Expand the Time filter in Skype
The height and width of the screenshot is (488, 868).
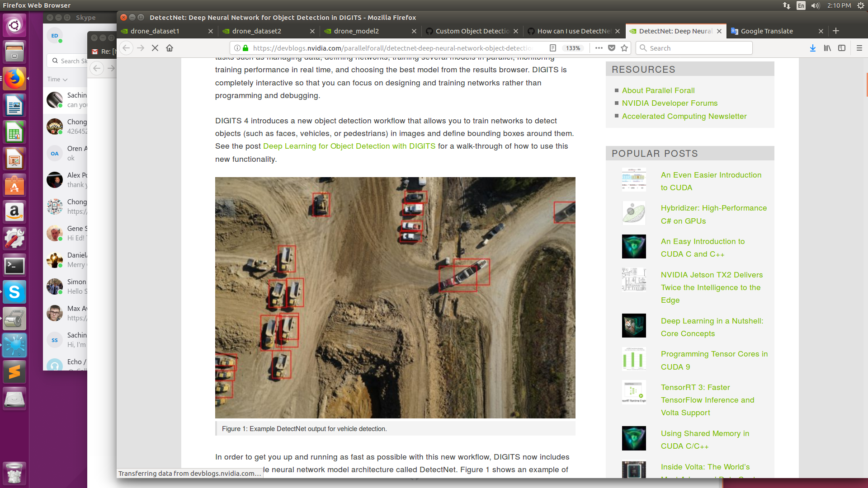(x=57, y=79)
